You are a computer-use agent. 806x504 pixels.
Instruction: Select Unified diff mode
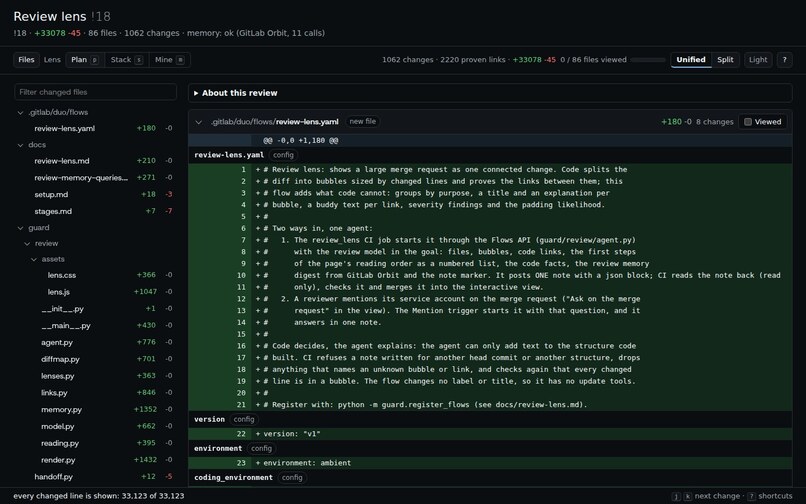691,60
